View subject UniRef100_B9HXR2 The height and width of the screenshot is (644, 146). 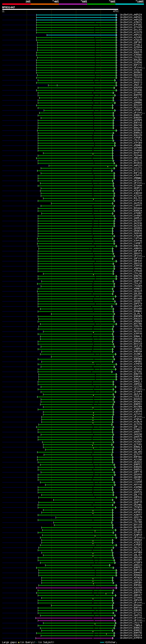[131, 610]
